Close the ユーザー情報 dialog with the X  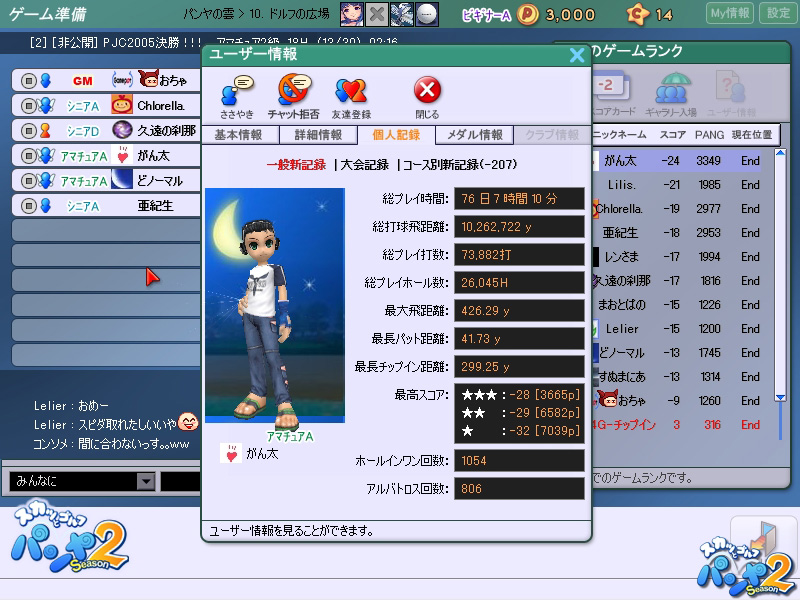click(577, 55)
